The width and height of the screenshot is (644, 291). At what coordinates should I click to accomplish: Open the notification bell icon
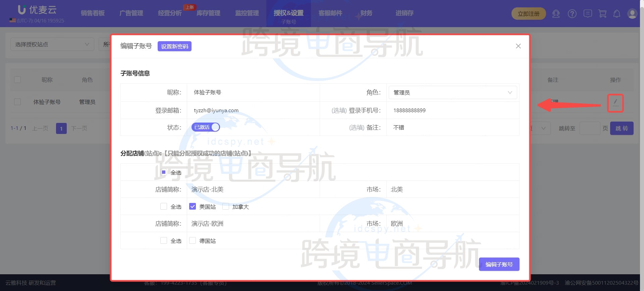tap(616, 14)
